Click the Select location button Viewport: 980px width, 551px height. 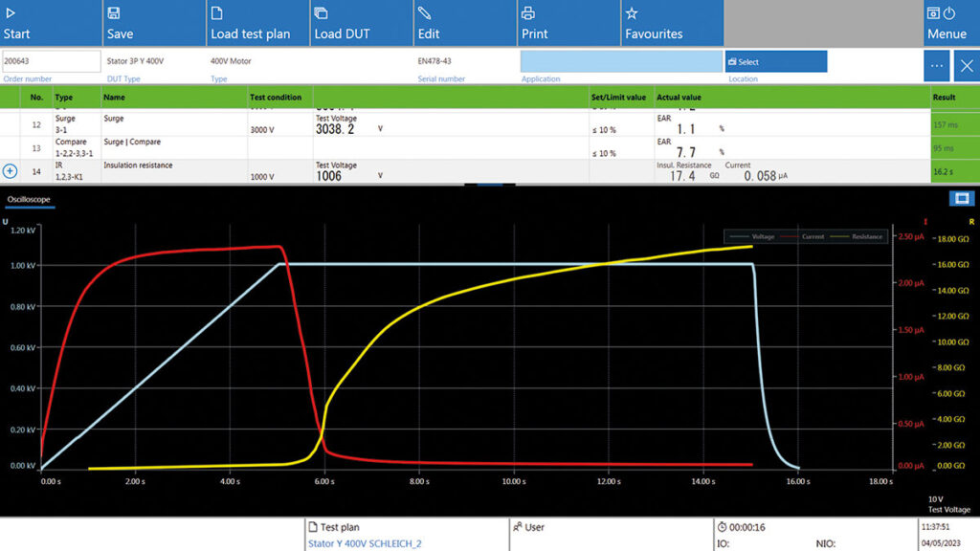point(775,62)
